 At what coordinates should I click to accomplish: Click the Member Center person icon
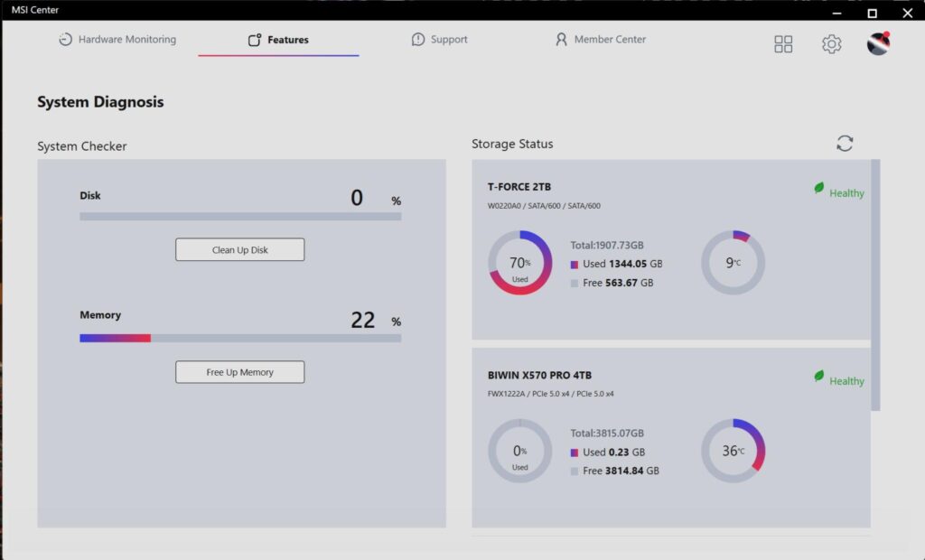561,39
